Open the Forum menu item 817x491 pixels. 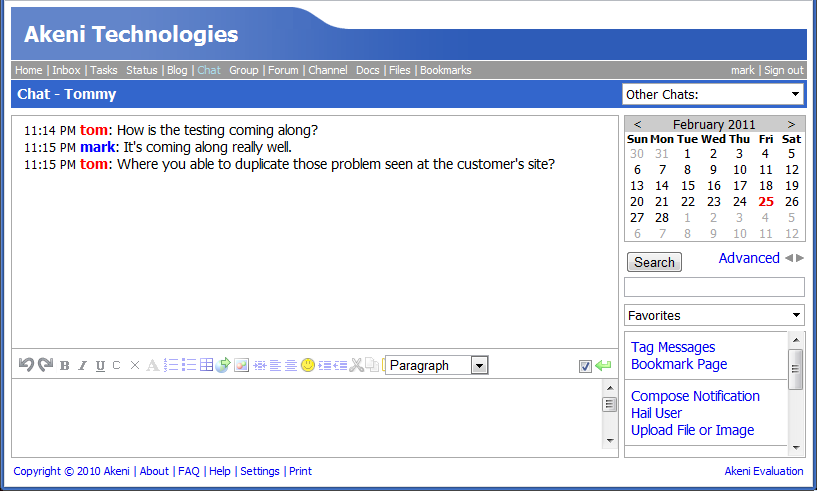tap(283, 70)
